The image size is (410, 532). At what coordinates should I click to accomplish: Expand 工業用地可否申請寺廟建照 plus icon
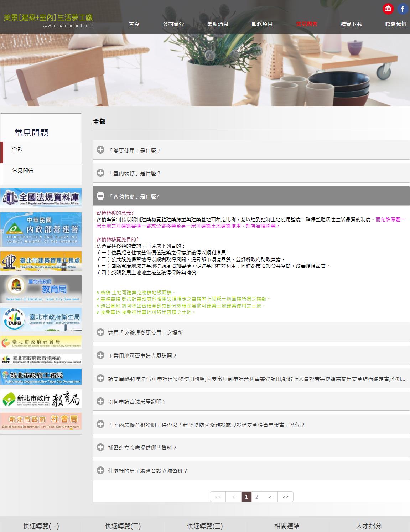pos(100,355)
